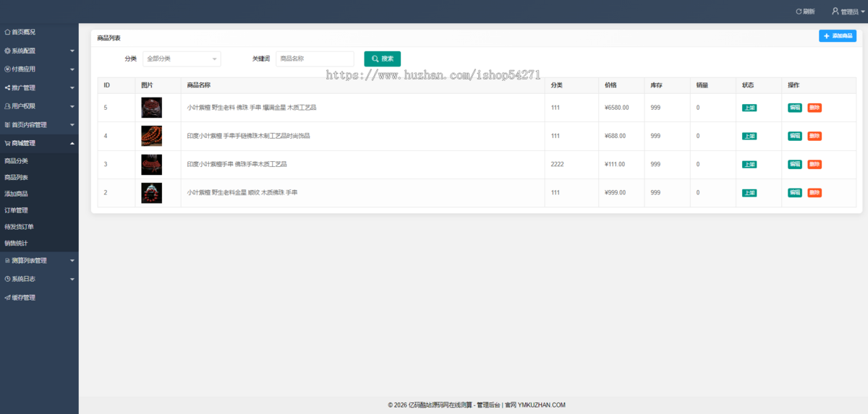Screen dimensions: 868x414
Task: Delete product ID 3
Action: (814, 164)
